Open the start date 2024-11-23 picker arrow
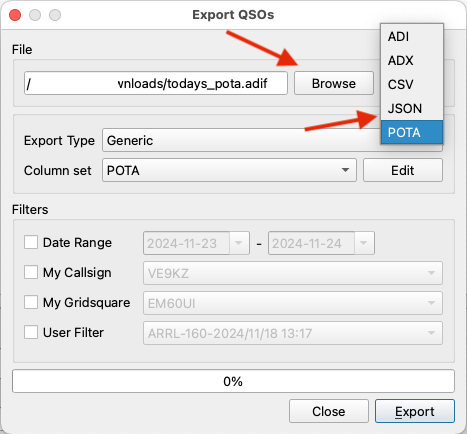This screenshot has width=467, height=434. click(239, 243)
